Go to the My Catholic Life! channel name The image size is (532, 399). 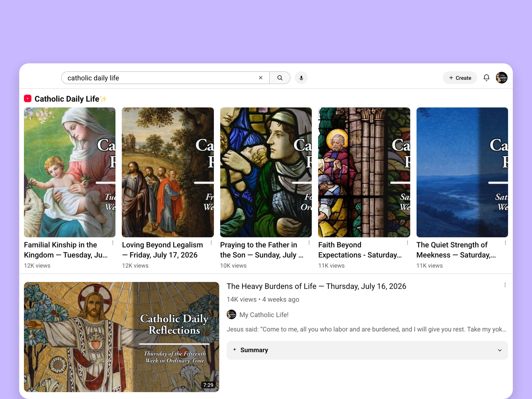tap(264, 315)
